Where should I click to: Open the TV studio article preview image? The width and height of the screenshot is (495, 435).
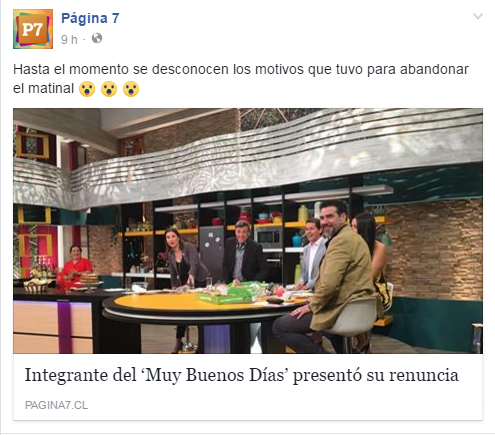click(248, 231)
